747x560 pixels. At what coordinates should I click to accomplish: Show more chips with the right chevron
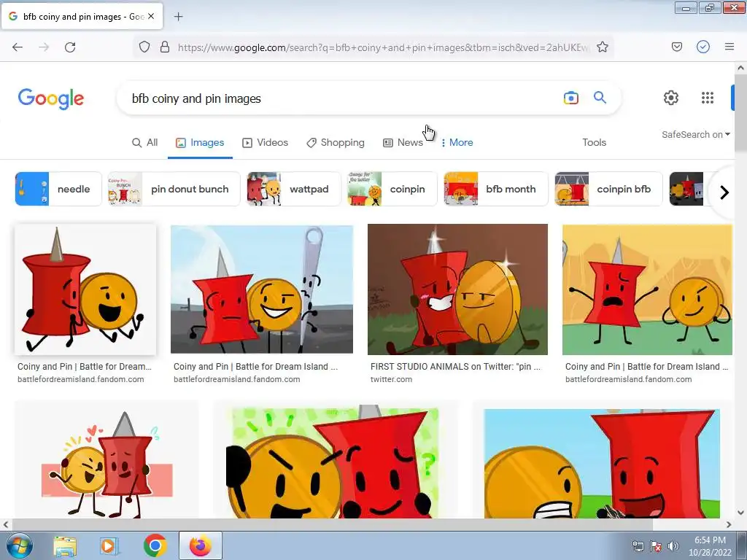[x=724, y=192]
